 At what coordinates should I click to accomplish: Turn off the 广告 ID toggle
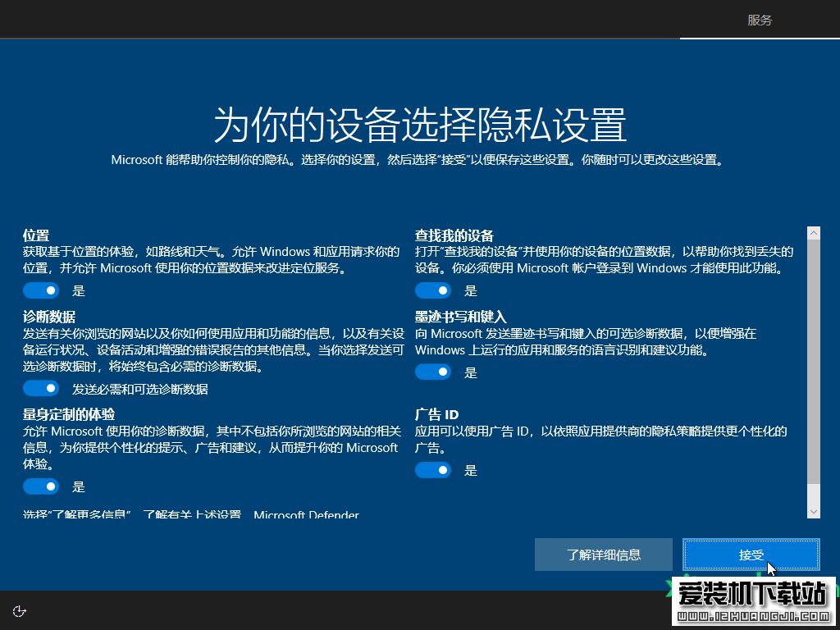[433, 470]
